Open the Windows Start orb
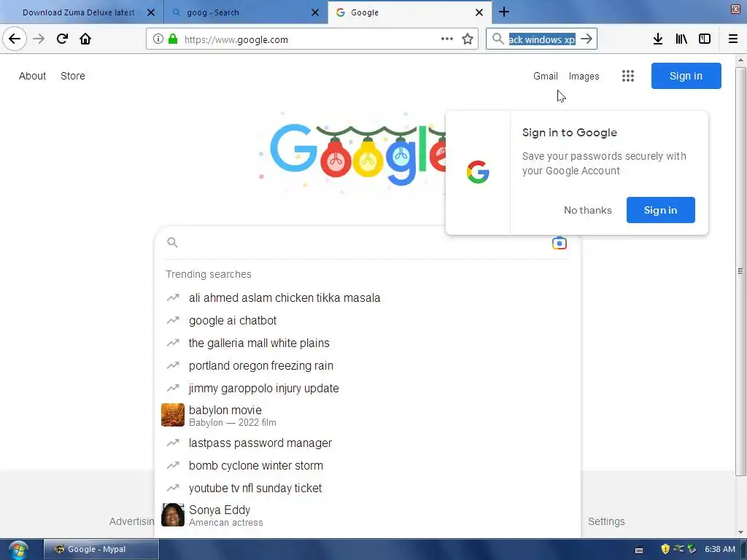747x560 pixels. [18, 550]
